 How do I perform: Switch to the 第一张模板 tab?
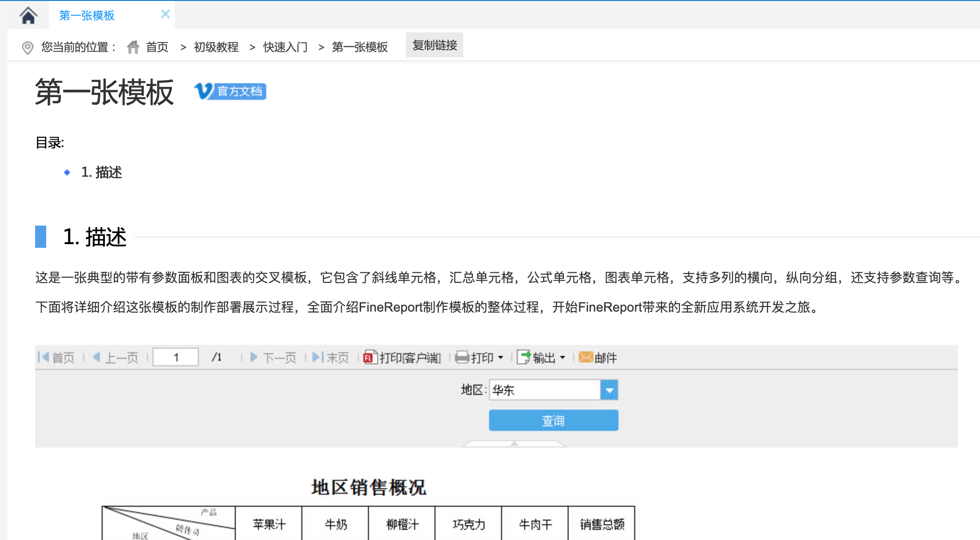click(x=87, y=16)
